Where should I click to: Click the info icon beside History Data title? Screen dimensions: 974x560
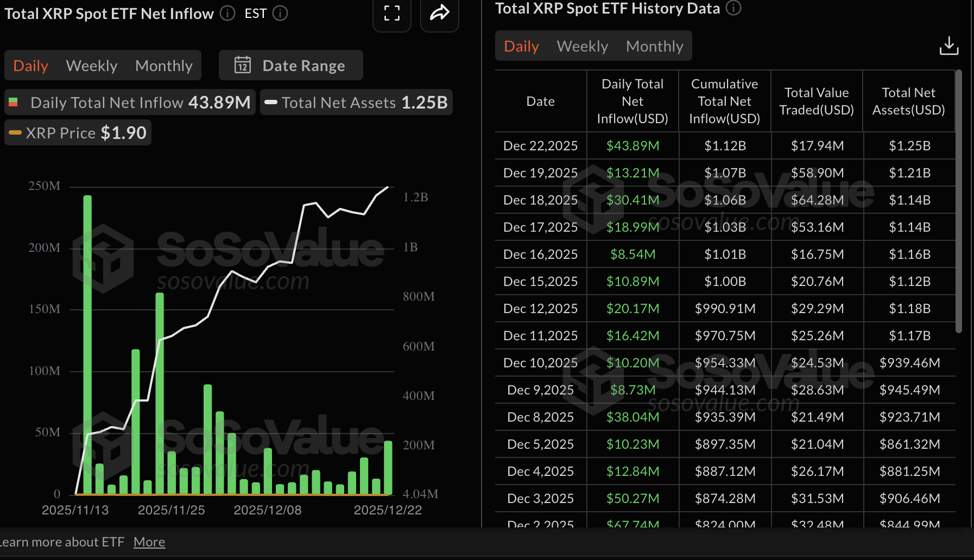click(733, 8)
